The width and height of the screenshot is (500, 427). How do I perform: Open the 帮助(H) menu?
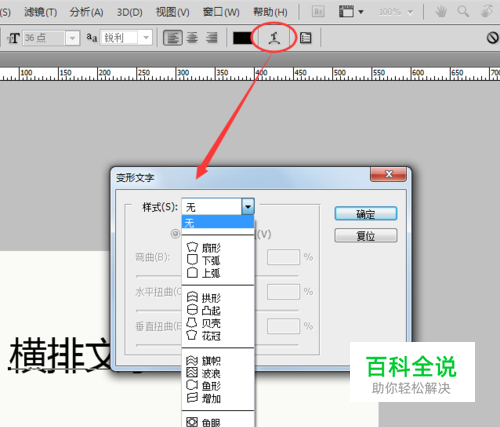(270, 12)
